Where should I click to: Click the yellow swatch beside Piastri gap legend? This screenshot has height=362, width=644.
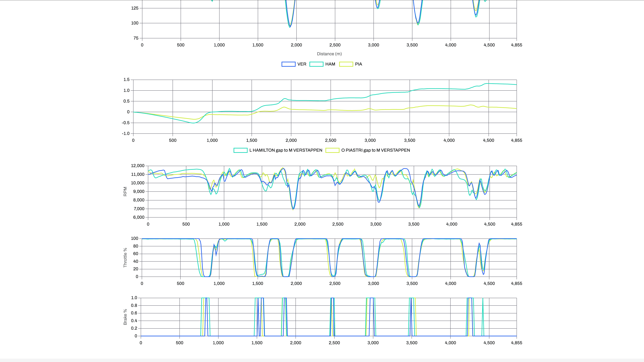click(x=333, y=150)
